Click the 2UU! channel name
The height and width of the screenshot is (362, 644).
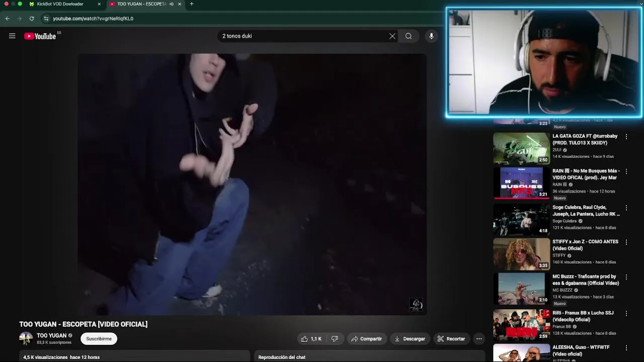[x=557, y=150]
